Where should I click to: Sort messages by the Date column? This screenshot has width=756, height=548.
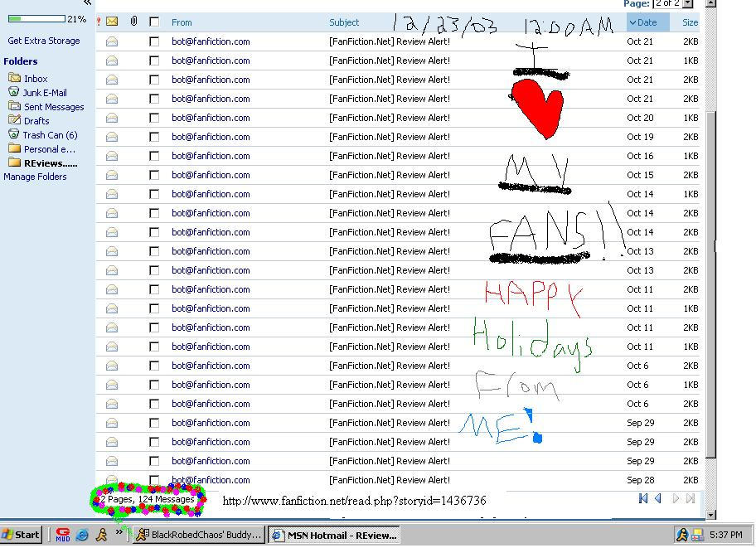646,22
